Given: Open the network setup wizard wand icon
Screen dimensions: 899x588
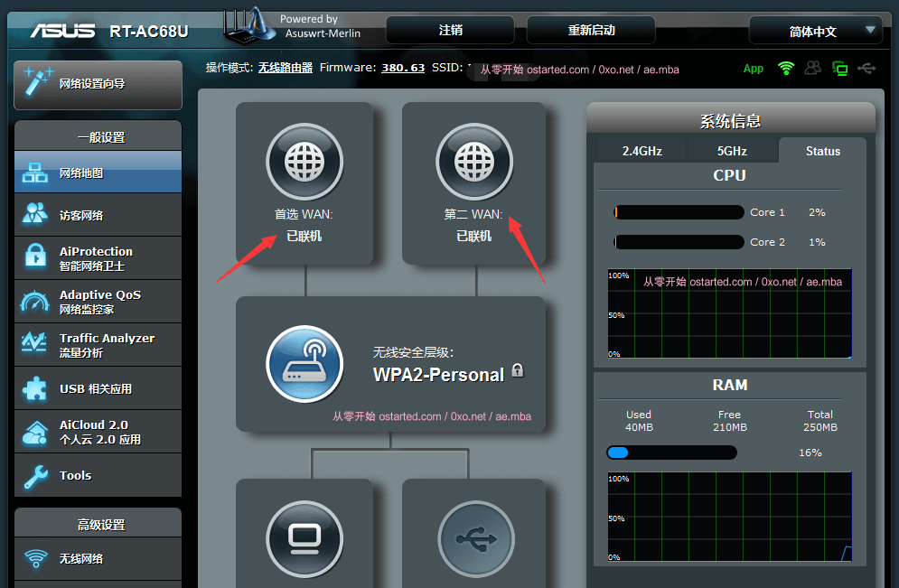Looking at the screenshot, I should (x=38, y=82).
